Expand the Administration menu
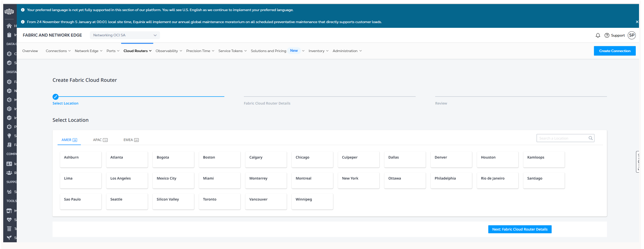 click(x=347, y=51)
